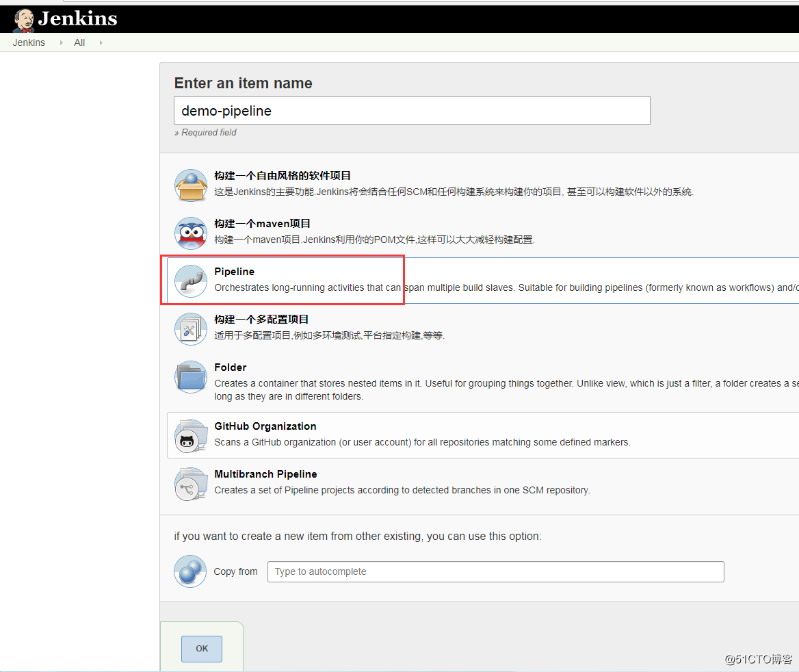
Task: Click the 'if you want to create a new item' text
Action: pyautogui.click(x=358, y=537)
